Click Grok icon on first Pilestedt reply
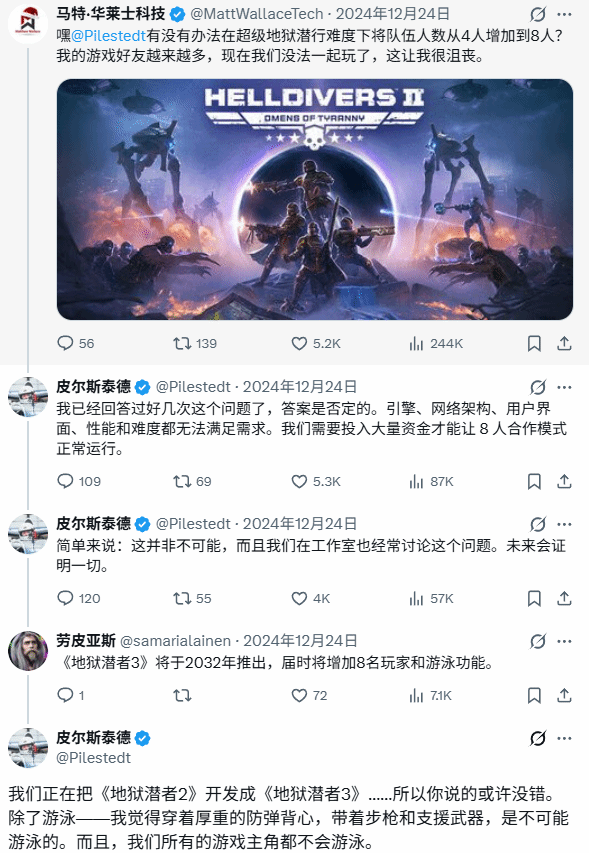The width and height of the screenshot is (589, 853). pos(538,387)
